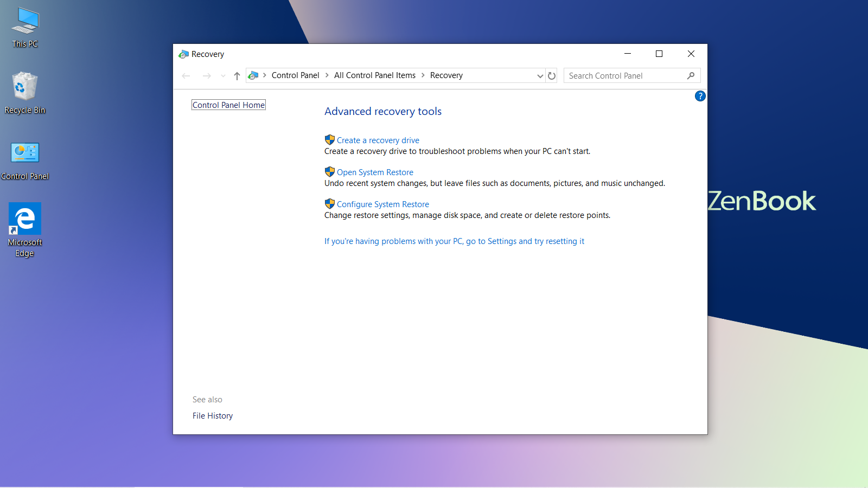The height and width of the screenshot is (488, 868).
Task: Minimize the Recovery window
Action: [628, 54]
